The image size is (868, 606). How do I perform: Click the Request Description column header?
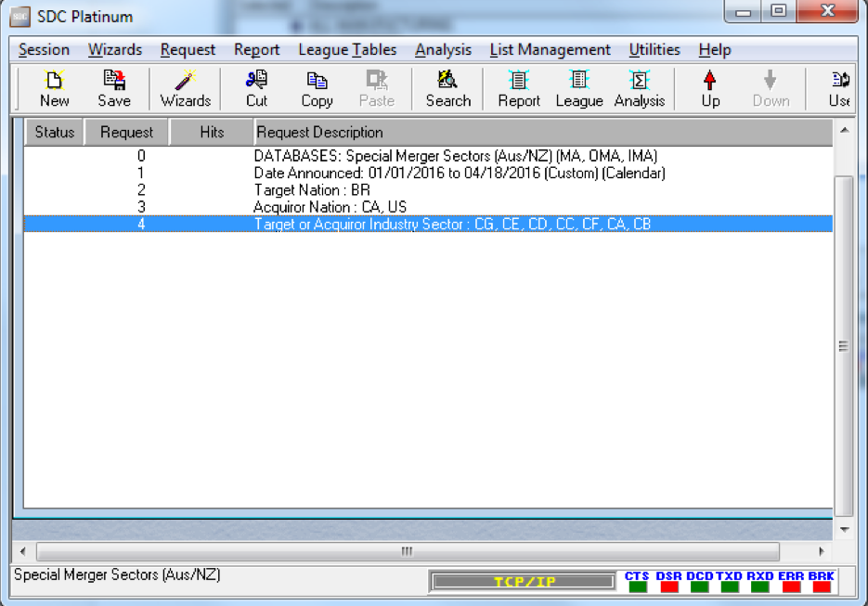543,133
